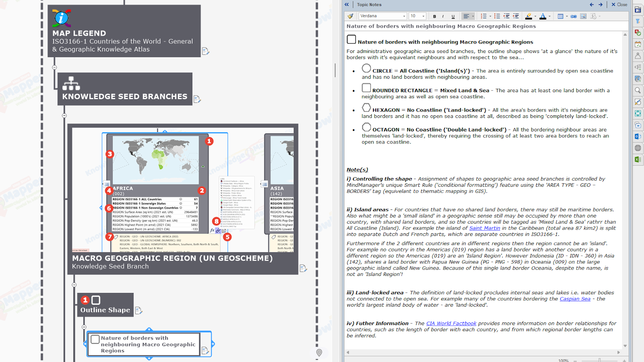This screenshot has width=644, height=362.
Task: Open the Filter pane from sidebar
Action: tap(638, 21)
